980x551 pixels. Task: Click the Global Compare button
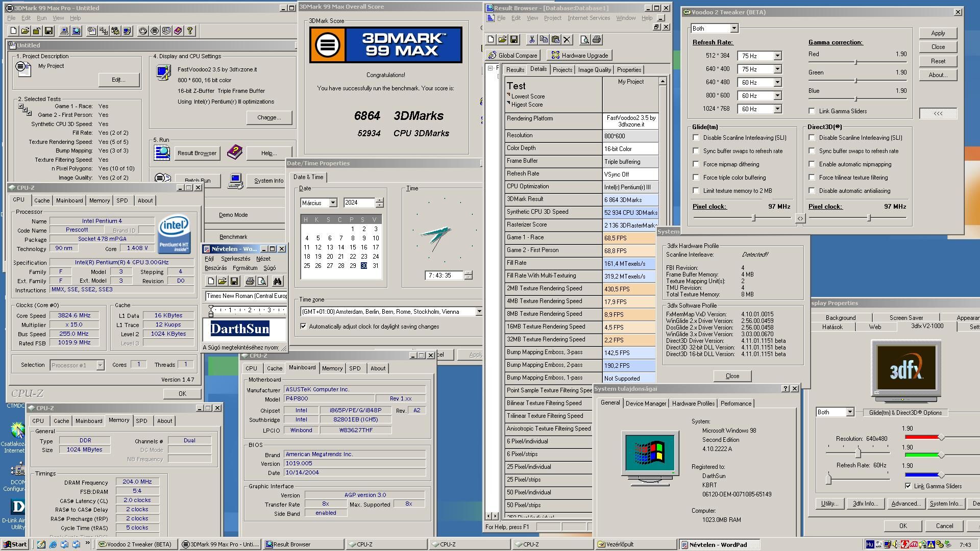click(513, 55)
